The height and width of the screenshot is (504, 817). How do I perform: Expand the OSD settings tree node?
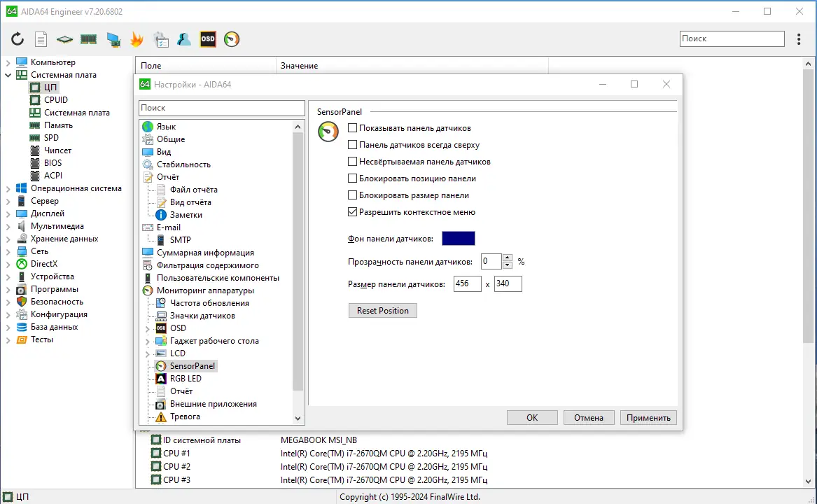coord(148,328)
